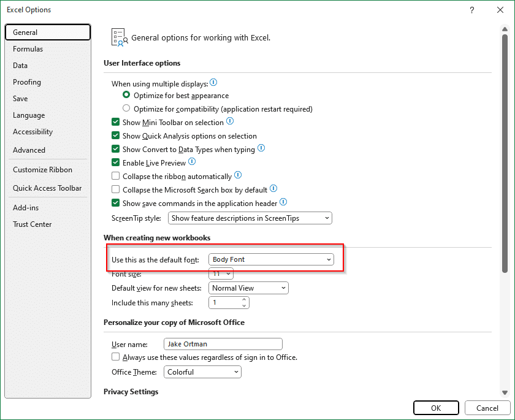Image resolution: width=515 pixels, height=420 pixels.
Task: Toggle Show save commands in application header
Action: click(116, 203)
